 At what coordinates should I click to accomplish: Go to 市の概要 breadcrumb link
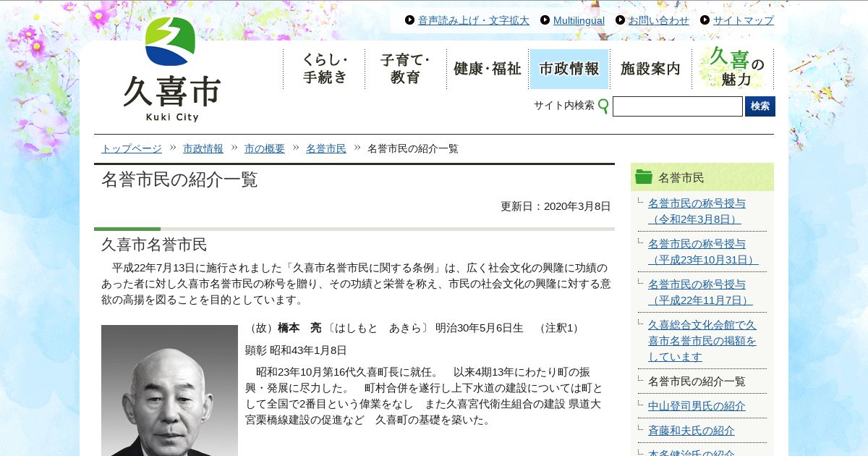(265, 148)
